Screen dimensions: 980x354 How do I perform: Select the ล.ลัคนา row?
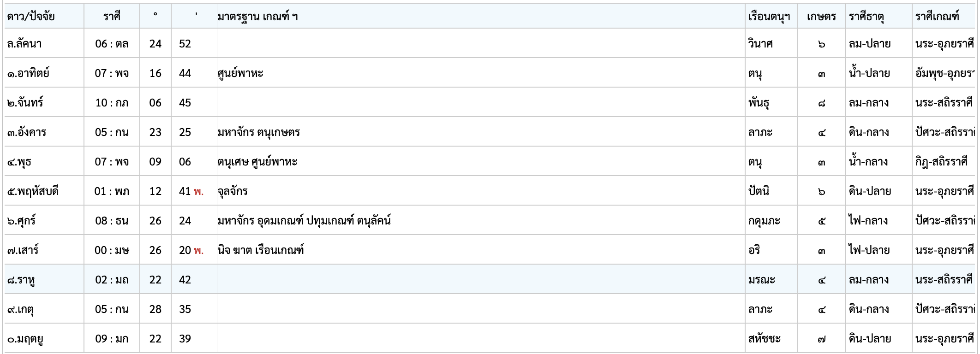pyautogui.click(x=24, y=44)
